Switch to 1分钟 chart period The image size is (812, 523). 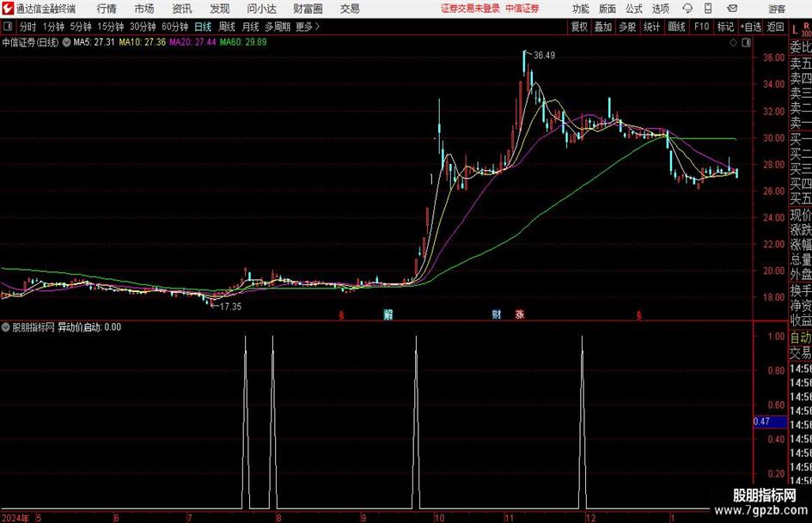(x=52, y=27)
